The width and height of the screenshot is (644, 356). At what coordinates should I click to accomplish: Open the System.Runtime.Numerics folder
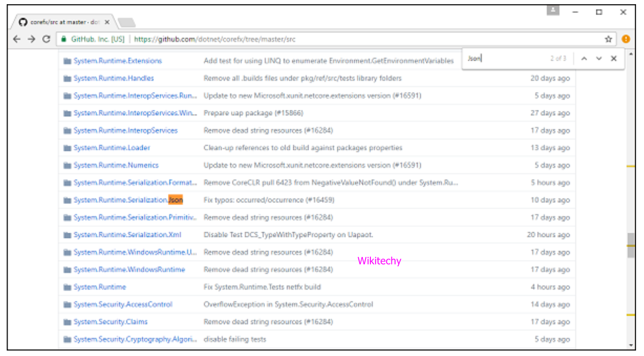coord(116,165)
